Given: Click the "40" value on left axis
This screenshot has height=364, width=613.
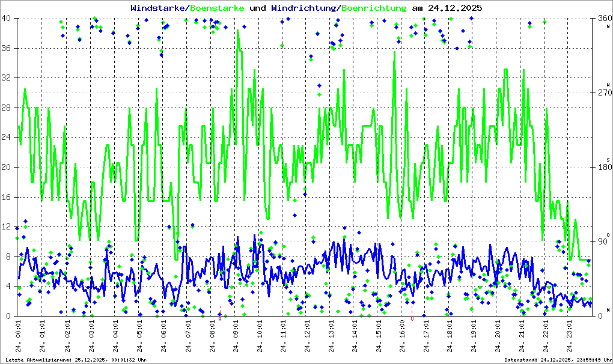Looking at the screenshot, I should (x=8, y=19).
